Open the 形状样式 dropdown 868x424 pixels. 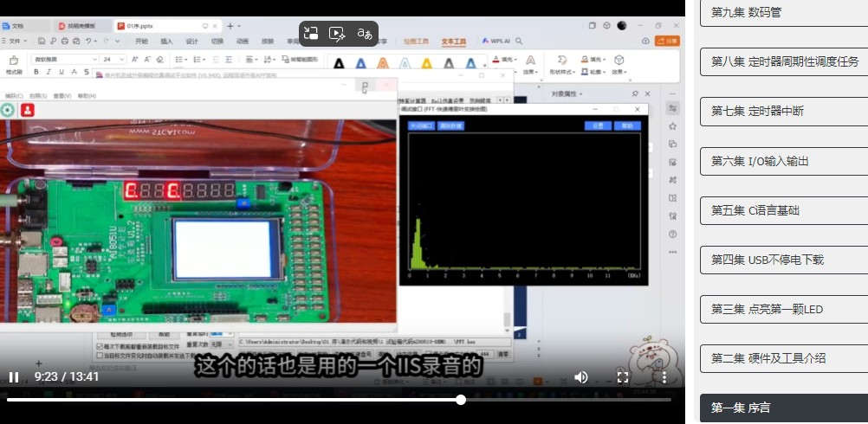coord(560,72)
